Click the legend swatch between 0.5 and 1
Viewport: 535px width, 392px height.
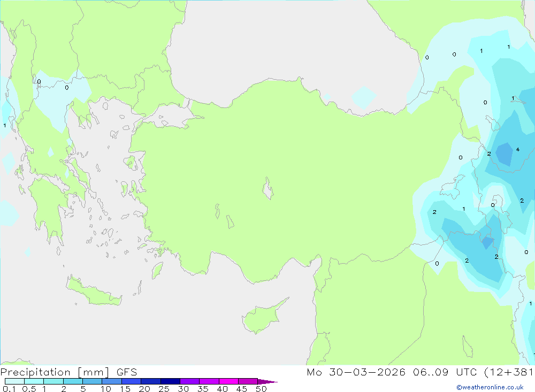coord(34,381)
